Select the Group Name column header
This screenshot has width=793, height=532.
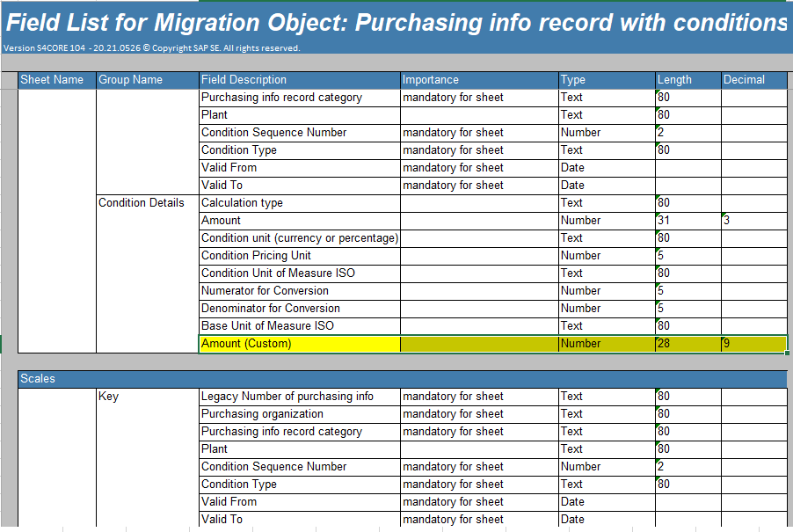point(147,80)
